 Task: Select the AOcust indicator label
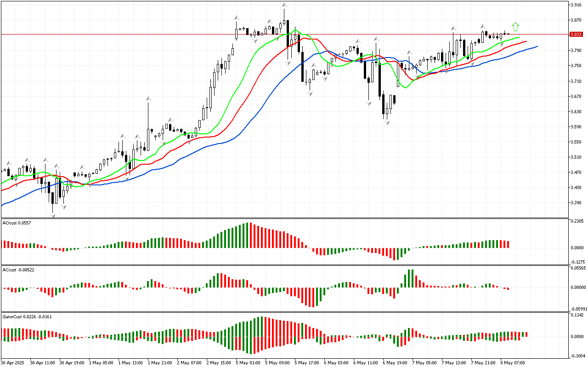point(17,223)
